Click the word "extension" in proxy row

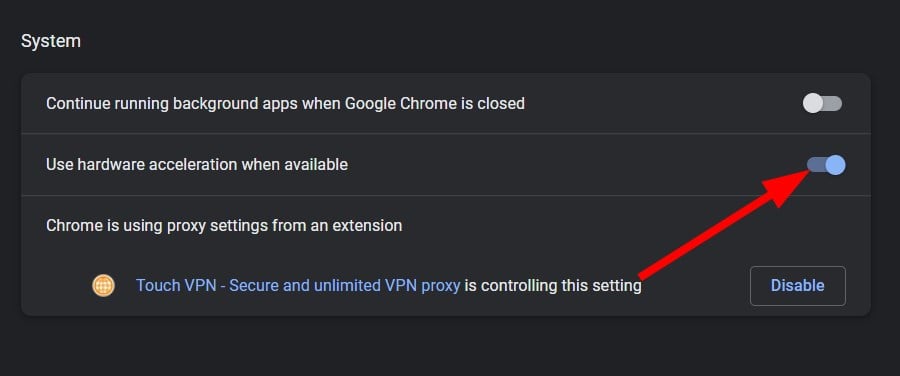tap(369, 226)
